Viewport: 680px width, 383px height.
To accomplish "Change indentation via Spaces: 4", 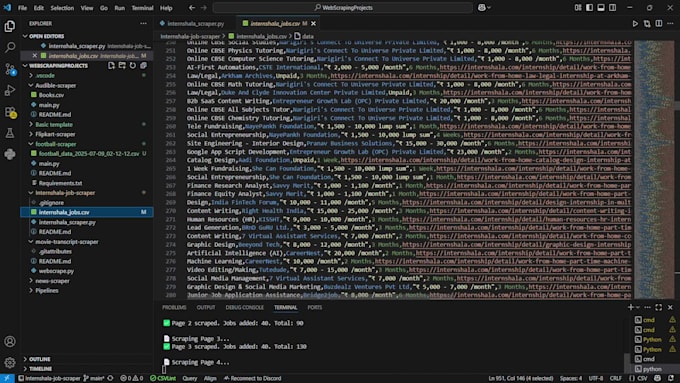I will click(571, 378).
